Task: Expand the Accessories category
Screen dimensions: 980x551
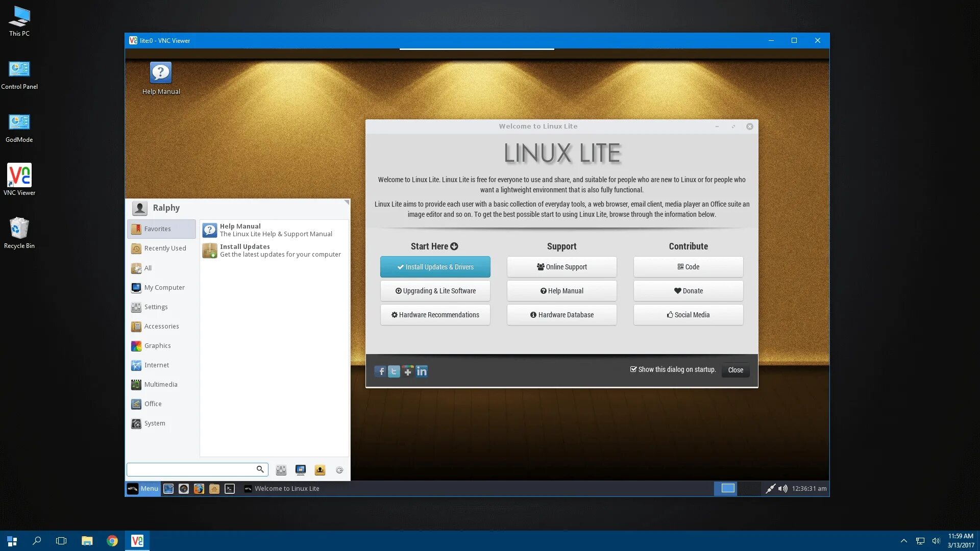Action: point(161,327)
